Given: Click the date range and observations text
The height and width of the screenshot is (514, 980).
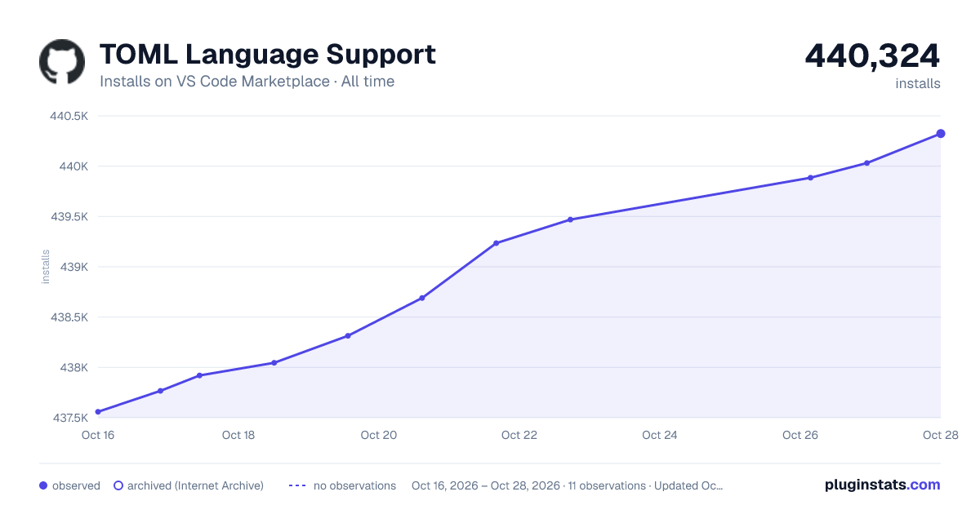Looking at the screenshot, I should click(x=568, y=485).
